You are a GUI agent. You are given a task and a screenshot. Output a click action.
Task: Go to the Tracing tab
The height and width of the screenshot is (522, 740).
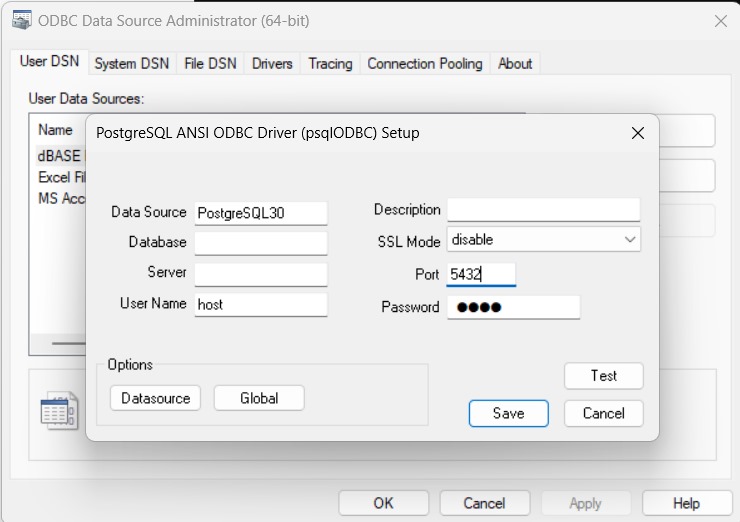[x=330, y=63]
